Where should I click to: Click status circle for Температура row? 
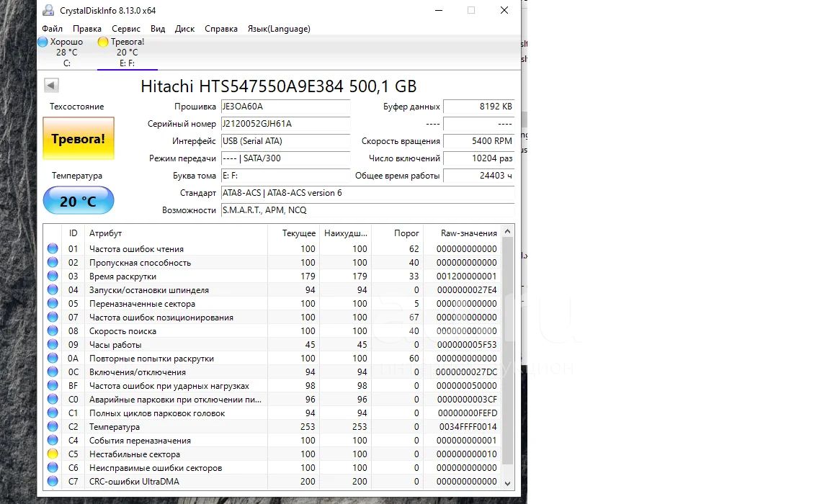coord(53,427)
